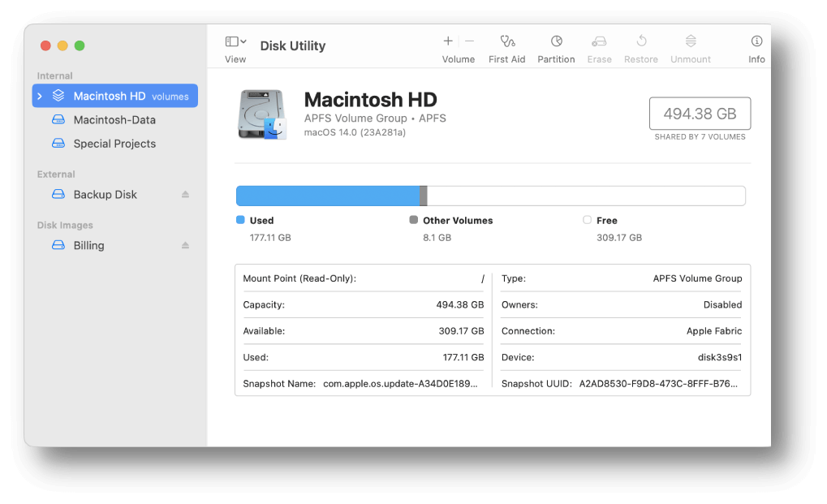The image size is (827, 504).
Task: Click the Restore toolbar icon
Action: pyautogui.click(x=641, y=41)
